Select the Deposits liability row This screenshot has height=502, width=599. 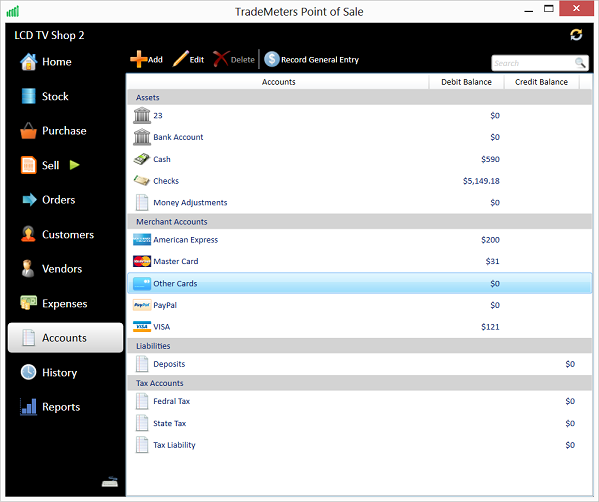[359, 364]
